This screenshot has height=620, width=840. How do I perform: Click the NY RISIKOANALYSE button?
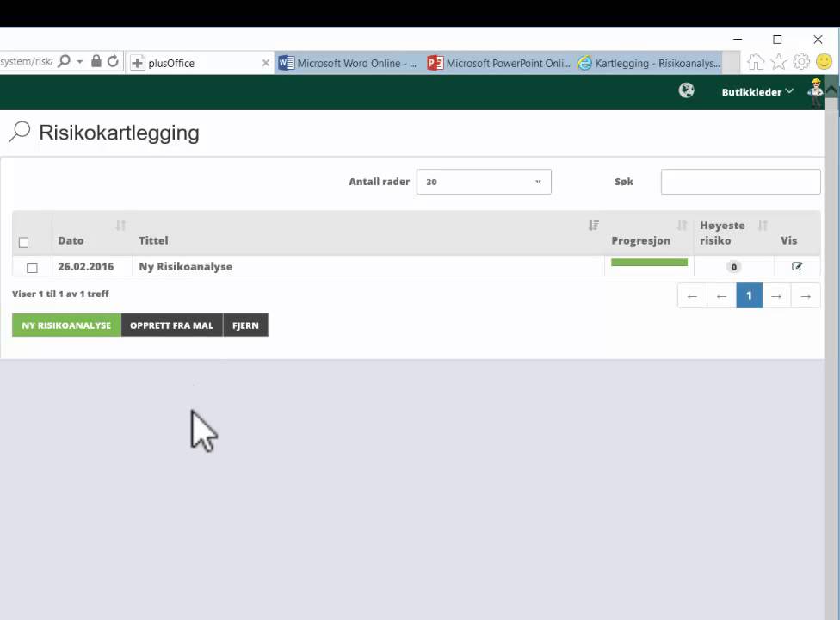pyautogui.click(x=66, y=325)
